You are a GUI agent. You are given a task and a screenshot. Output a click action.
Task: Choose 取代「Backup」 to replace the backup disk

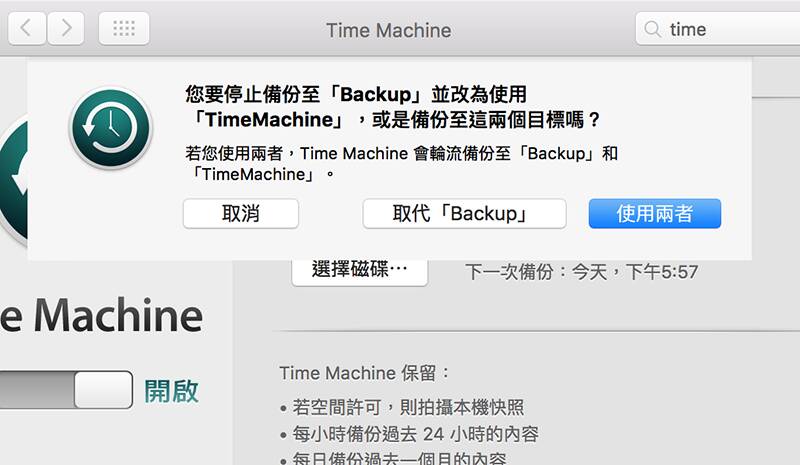point(464,213)
